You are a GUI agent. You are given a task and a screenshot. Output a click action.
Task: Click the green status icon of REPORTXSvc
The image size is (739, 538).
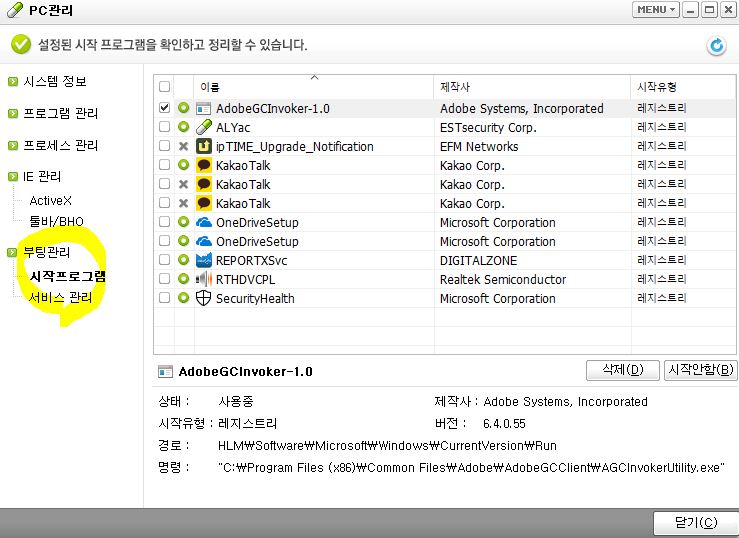coord(183,260)
